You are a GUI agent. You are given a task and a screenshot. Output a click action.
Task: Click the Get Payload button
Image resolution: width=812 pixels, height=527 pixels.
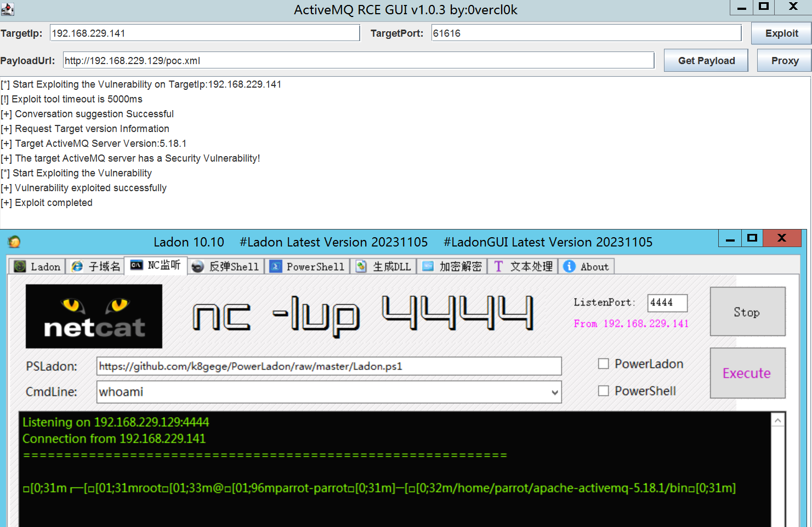706,60
